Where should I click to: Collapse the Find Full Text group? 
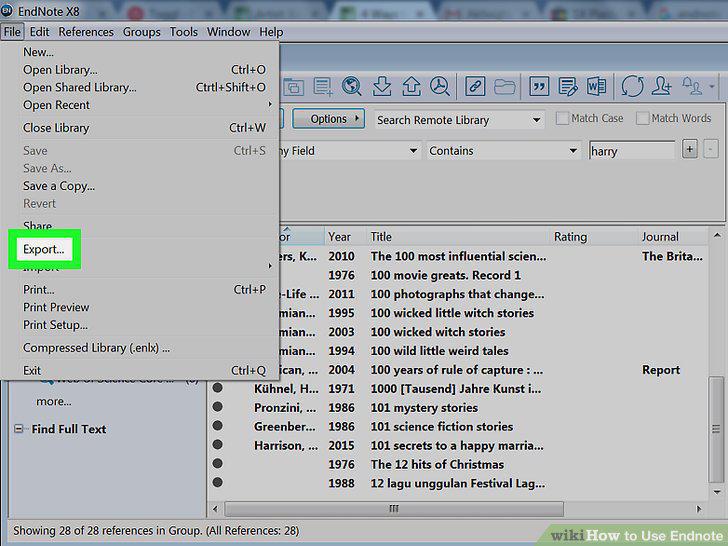(19, 429)
